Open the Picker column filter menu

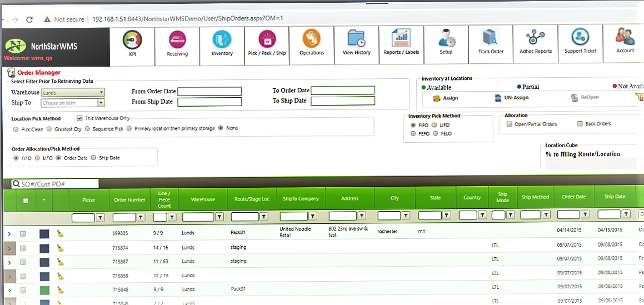[101, 217]
